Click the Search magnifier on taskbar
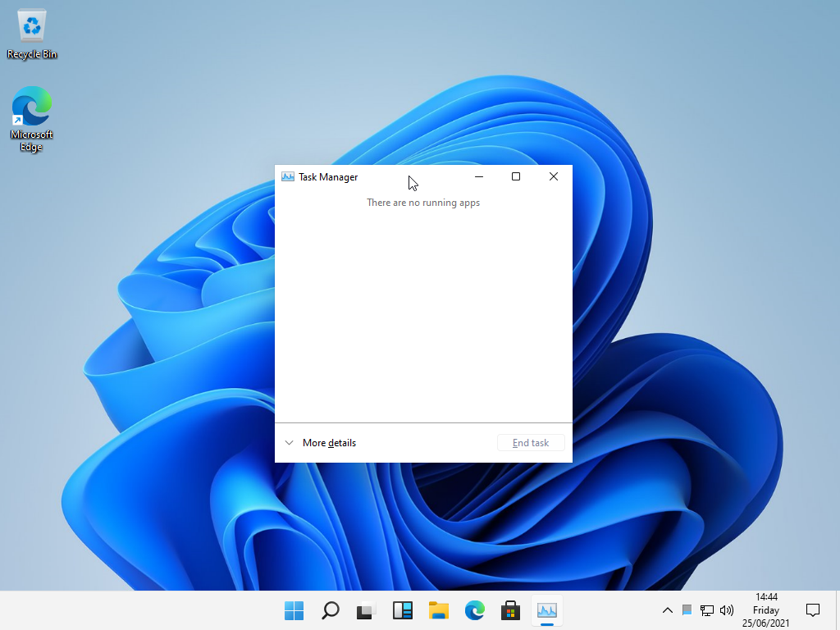 (x=330, y=610)
